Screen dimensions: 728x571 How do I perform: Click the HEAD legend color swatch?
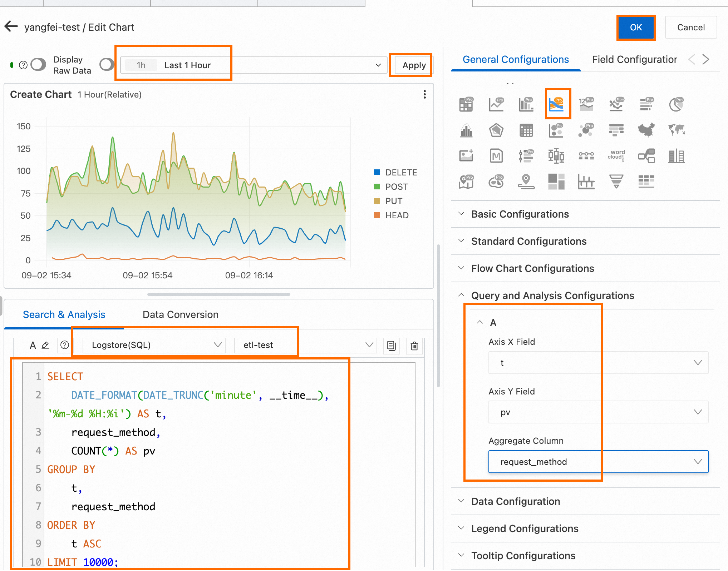[377, 215]
